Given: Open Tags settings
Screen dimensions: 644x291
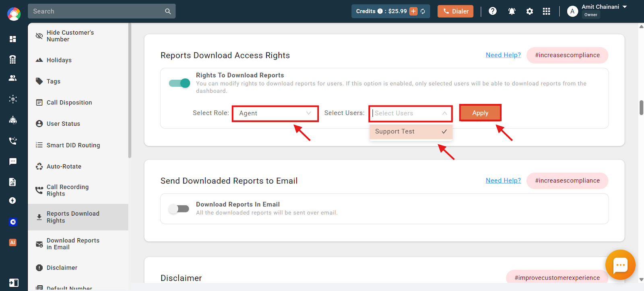Looking at the screenshot, I should 78,81.
